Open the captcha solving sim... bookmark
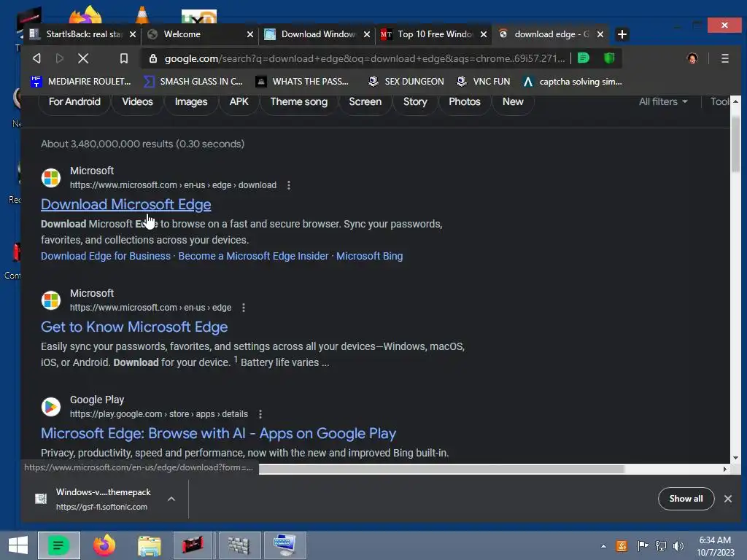The height and width of the screenshot is (560, 747). point(572,82)
